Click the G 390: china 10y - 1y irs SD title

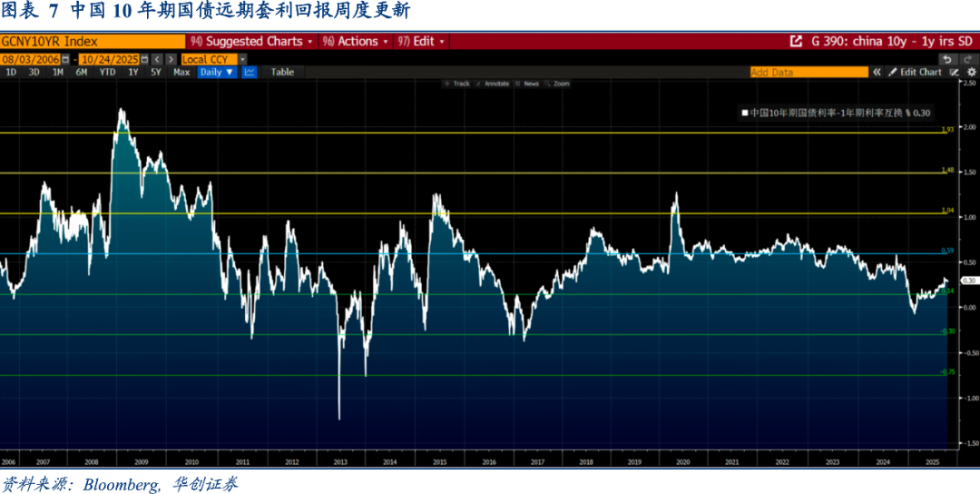tap(892, 41)
